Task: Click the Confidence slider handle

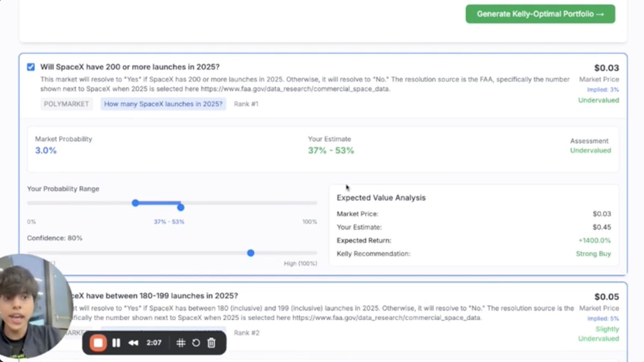Action: 251,253
